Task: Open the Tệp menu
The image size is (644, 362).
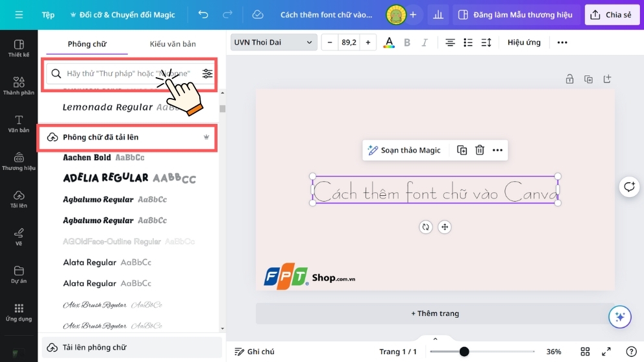Action: (48, 15)
